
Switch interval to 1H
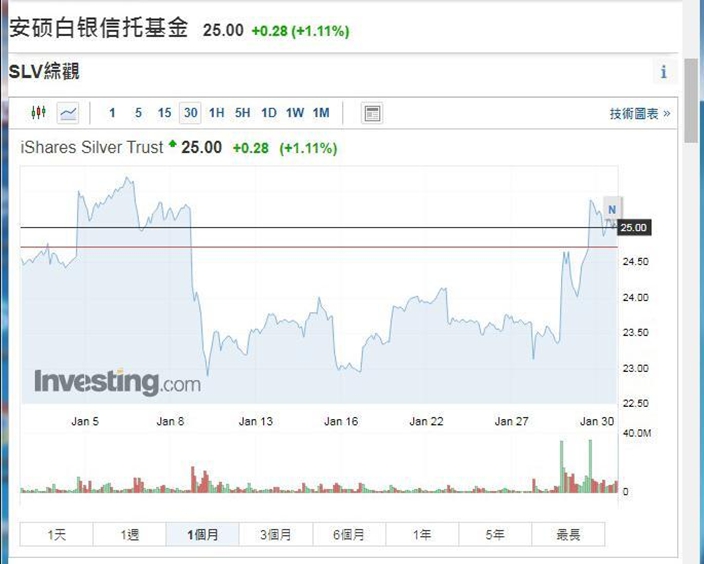(x=216, y=113)
